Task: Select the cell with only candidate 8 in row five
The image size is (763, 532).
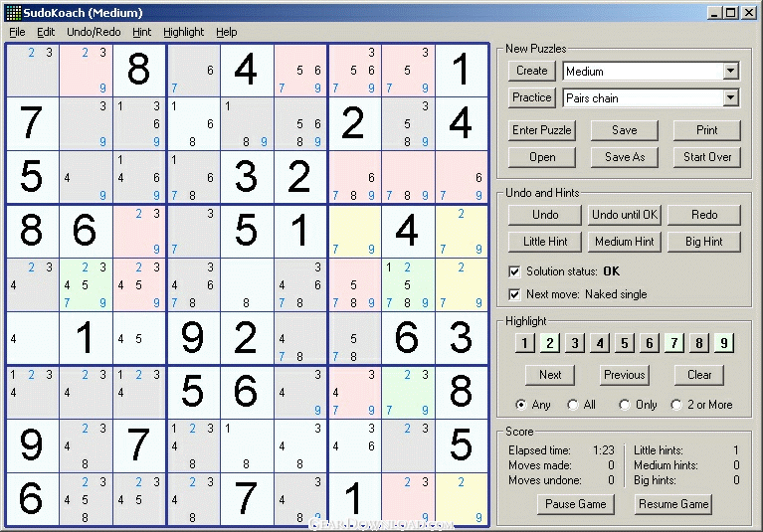Action: pos(247,284)
